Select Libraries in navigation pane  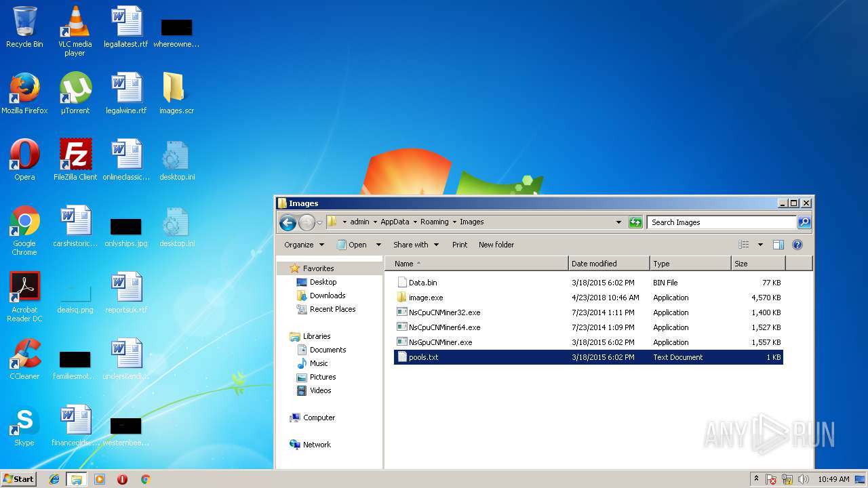point(317,336)
